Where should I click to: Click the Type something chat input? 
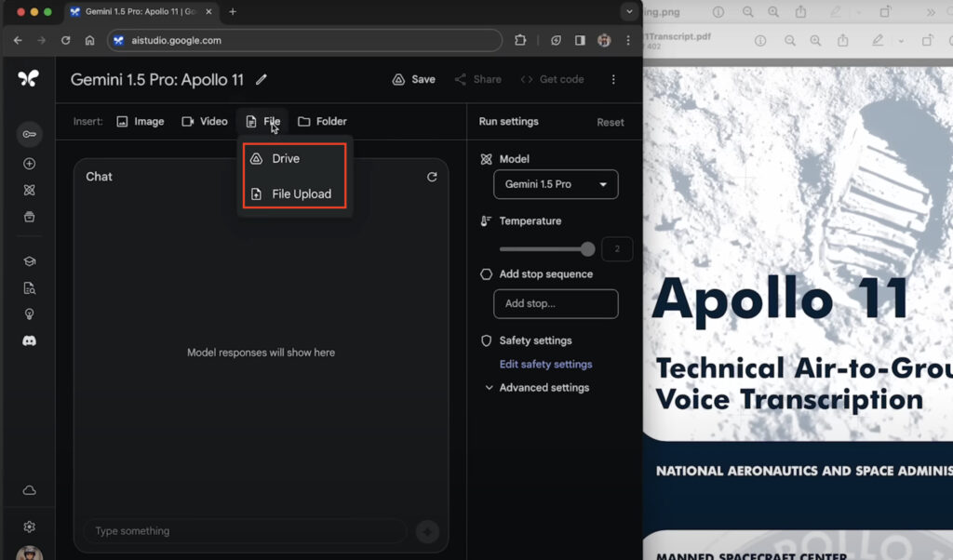click(245, 531)
